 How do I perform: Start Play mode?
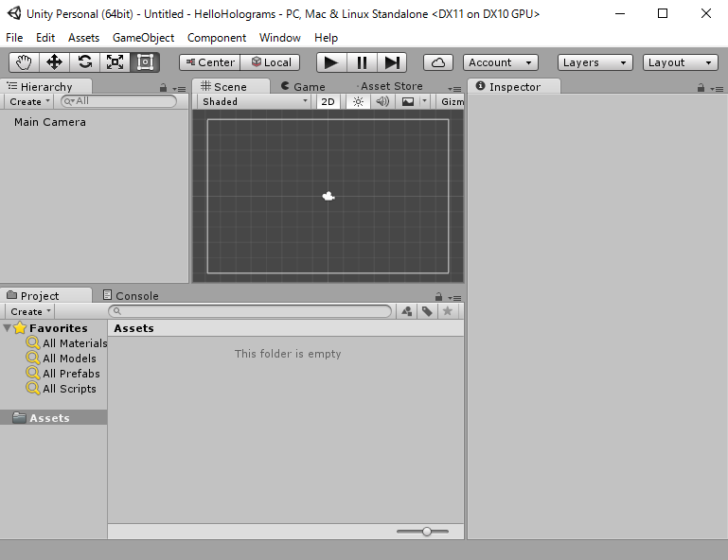331,62
